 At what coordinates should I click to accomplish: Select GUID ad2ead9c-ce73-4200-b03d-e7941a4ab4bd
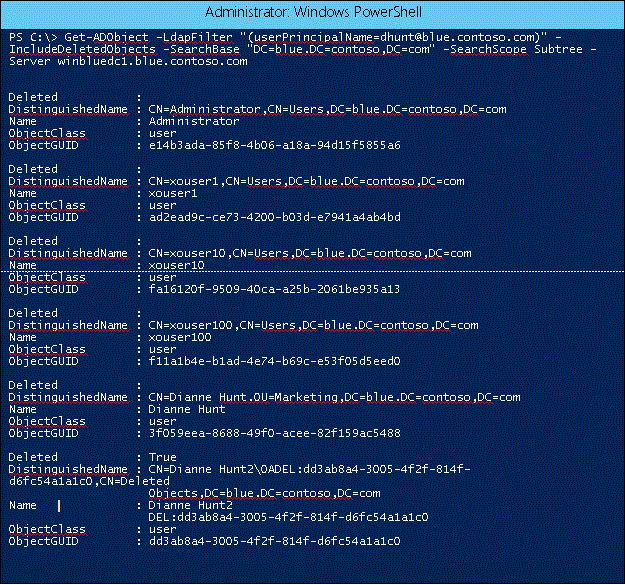pos(274,217)
